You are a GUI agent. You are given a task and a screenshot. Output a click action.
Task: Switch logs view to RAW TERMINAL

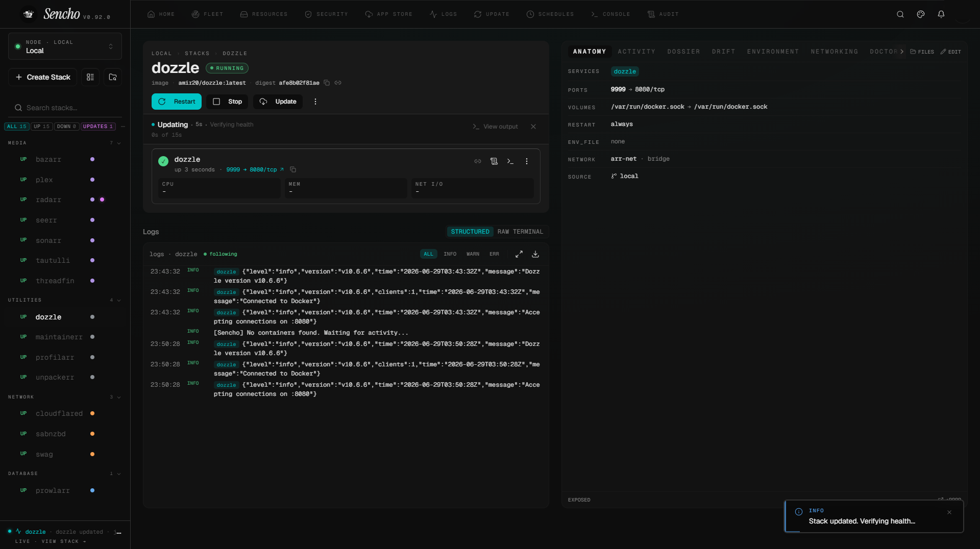click(x=520, y=232)
